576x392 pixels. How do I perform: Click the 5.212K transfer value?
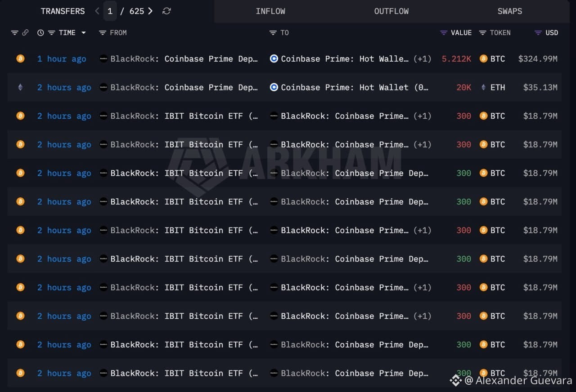coord(456,59)
